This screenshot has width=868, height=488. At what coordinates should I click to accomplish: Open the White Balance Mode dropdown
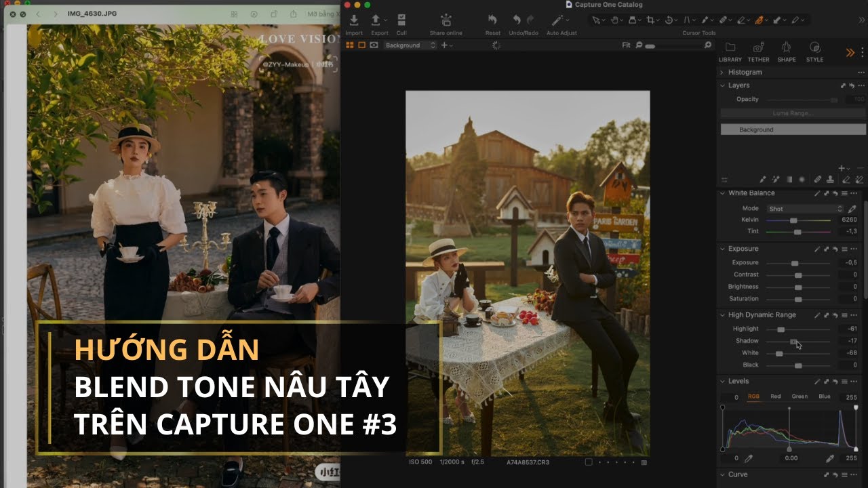click(806, 209)
